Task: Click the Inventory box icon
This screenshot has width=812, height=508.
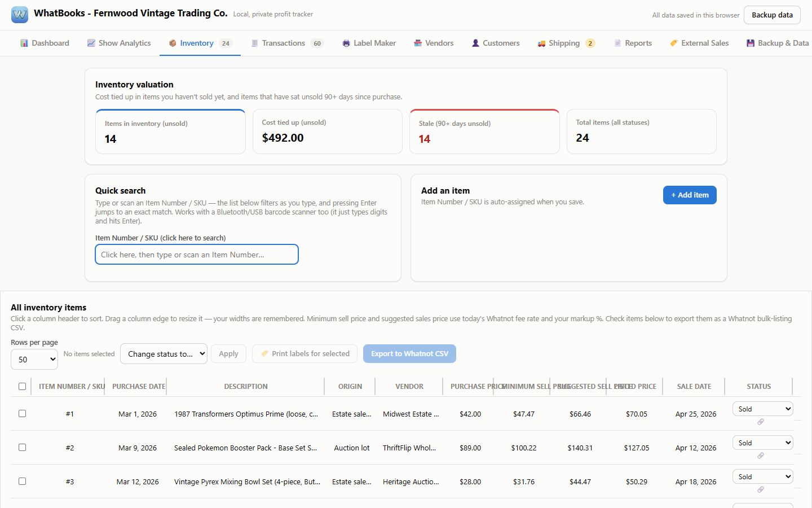Action: click(x=173, y=43)
